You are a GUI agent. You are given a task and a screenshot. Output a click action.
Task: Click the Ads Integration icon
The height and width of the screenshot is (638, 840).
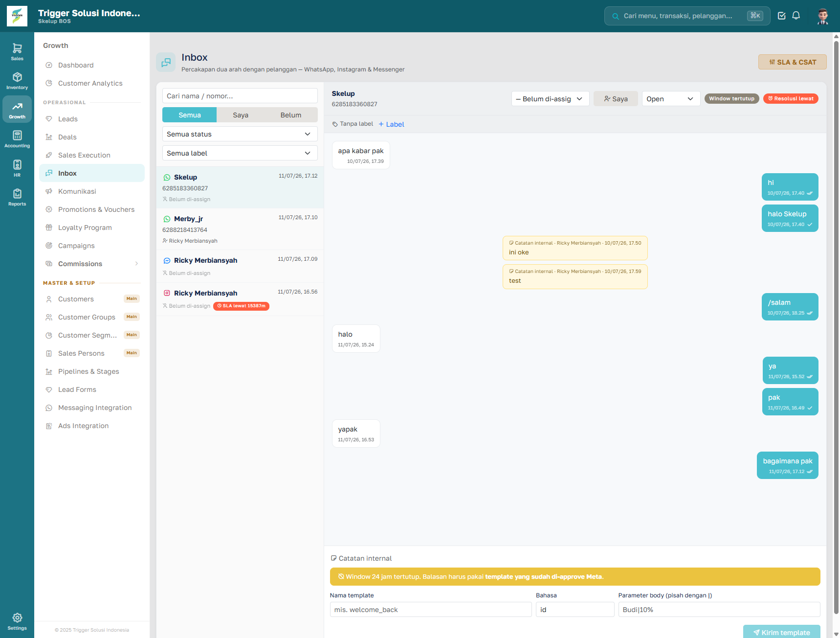coord(49,426)
